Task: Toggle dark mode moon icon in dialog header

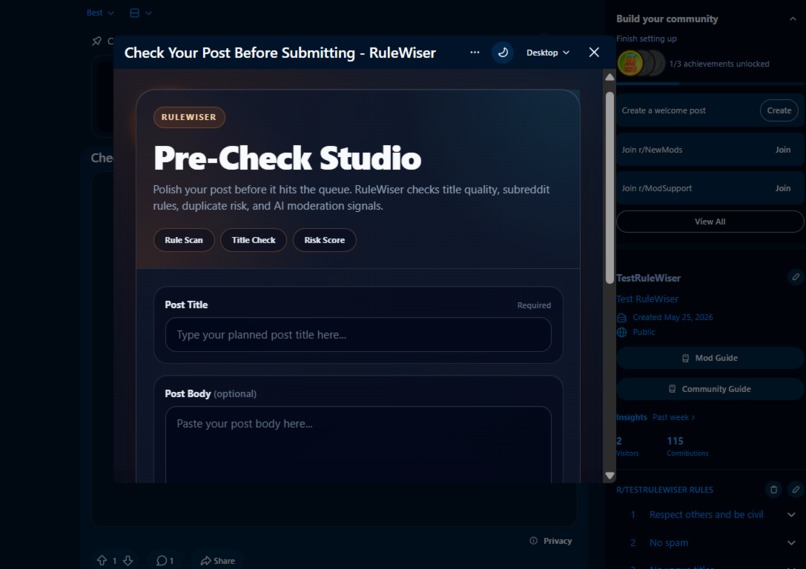Action: 503,52
